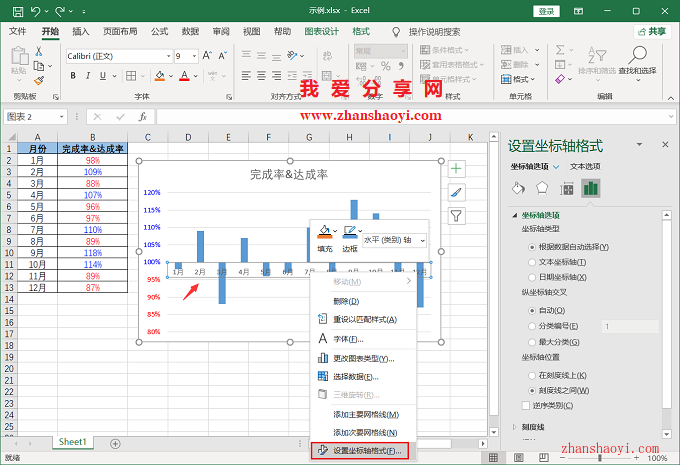This screenshot has width=680, height=465.
Task: Click the Format Painter brush icon
Action: (39, 80)
